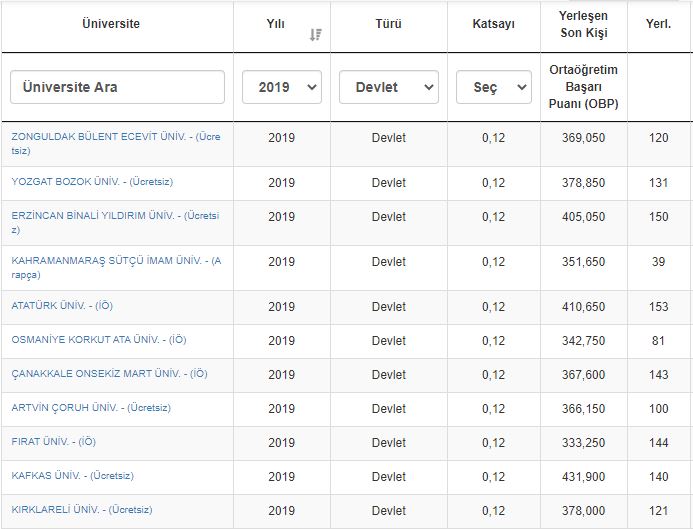Open the Seç katsayı dropdown
Screen dimensions: 693x529
(x=494, y=87)
